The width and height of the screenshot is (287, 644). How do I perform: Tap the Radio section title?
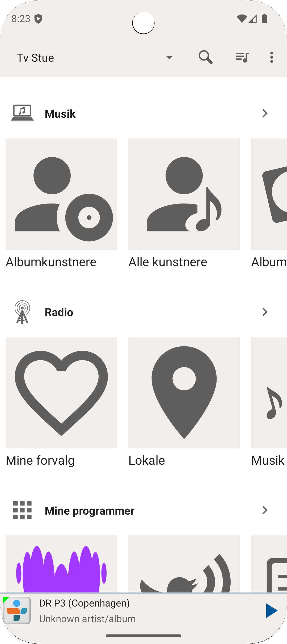(59, 312)
